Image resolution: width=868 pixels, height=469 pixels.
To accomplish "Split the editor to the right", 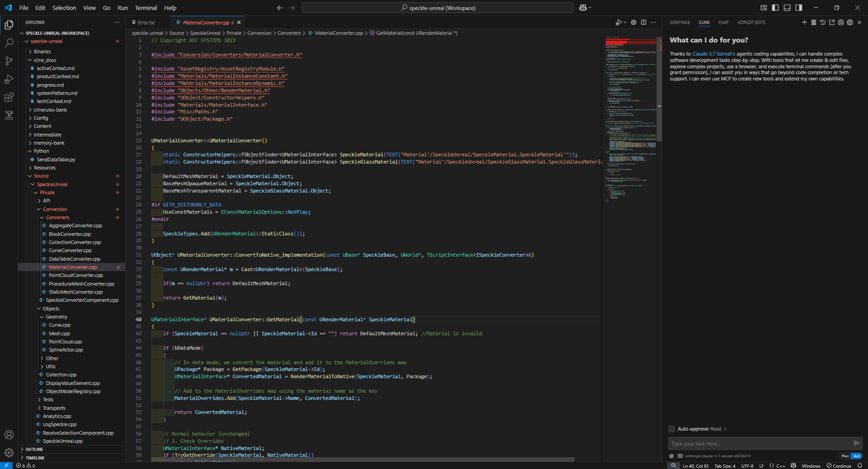I will pyautogui.click(x=643, y=22).
